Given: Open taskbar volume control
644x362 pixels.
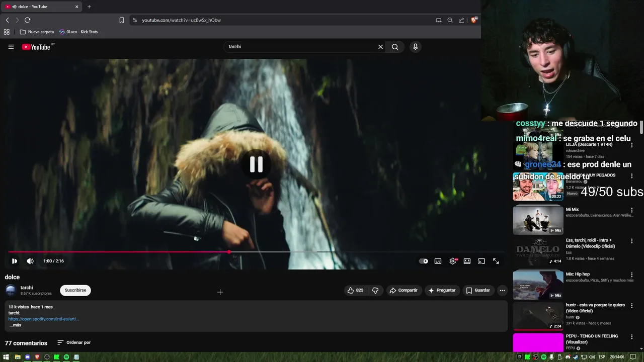Looking at the screenshot, I should [x=591, y=357].
